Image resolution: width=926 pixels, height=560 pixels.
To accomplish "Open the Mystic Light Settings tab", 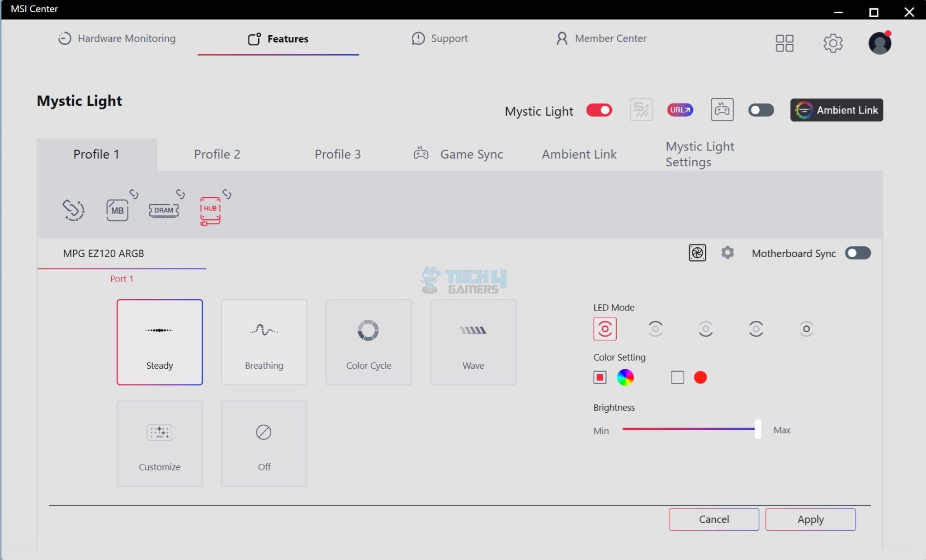I will (x=699, y=155).
